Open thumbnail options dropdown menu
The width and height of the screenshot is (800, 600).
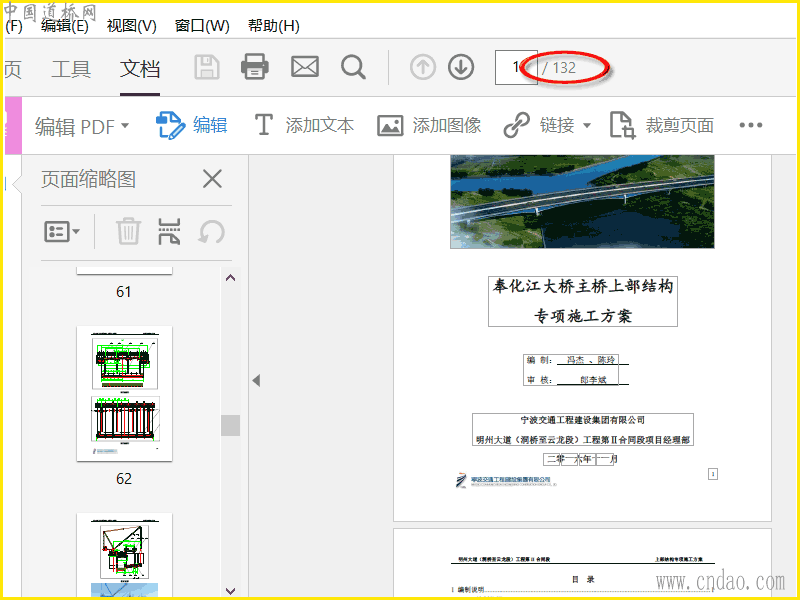[62, 232]
